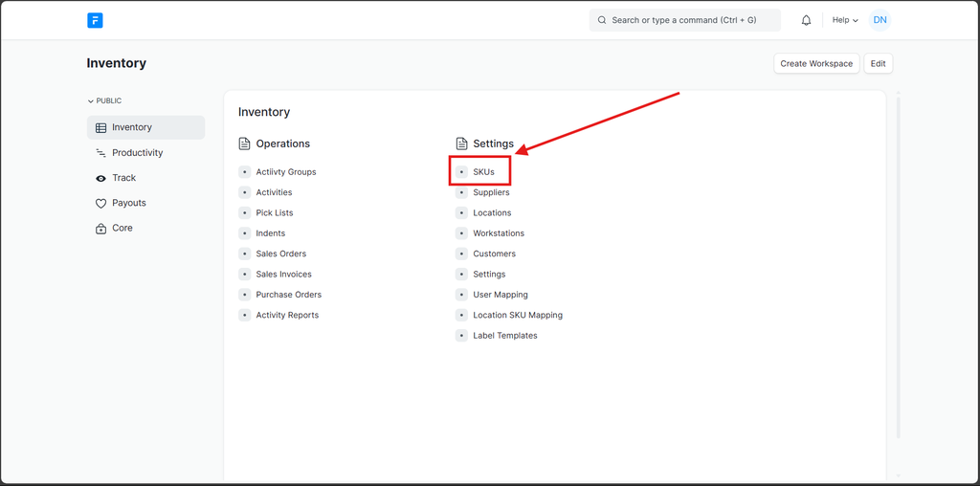
Task: Click the Operations card heading
Action: (282, 144)
